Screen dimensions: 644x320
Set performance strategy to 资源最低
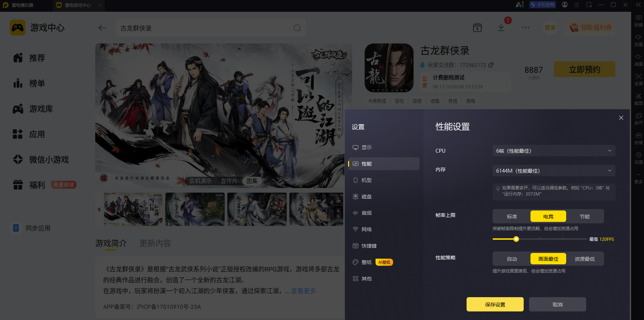[585, 259]
